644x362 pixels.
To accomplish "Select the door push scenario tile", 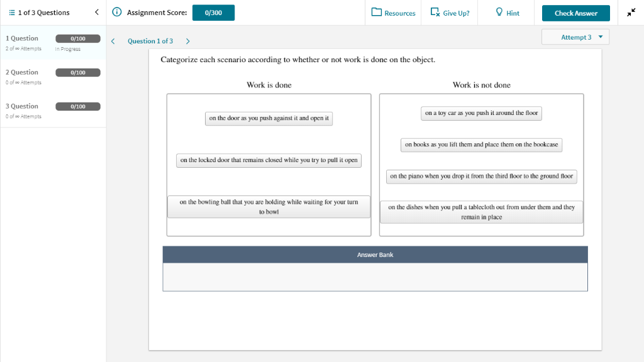I will click(x=269, y=118).
